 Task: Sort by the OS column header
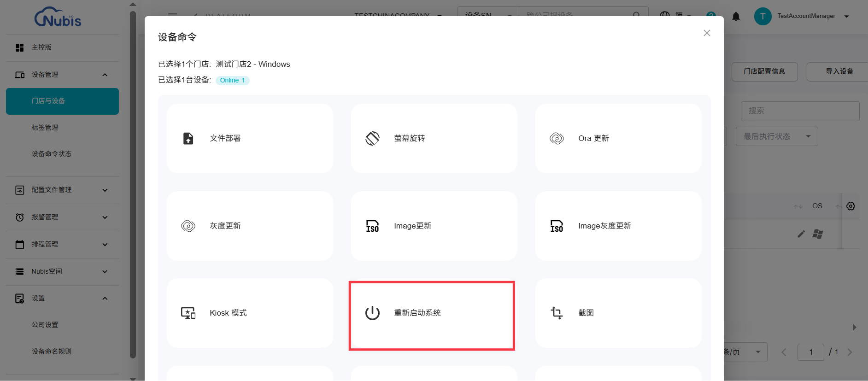[817, 206]
